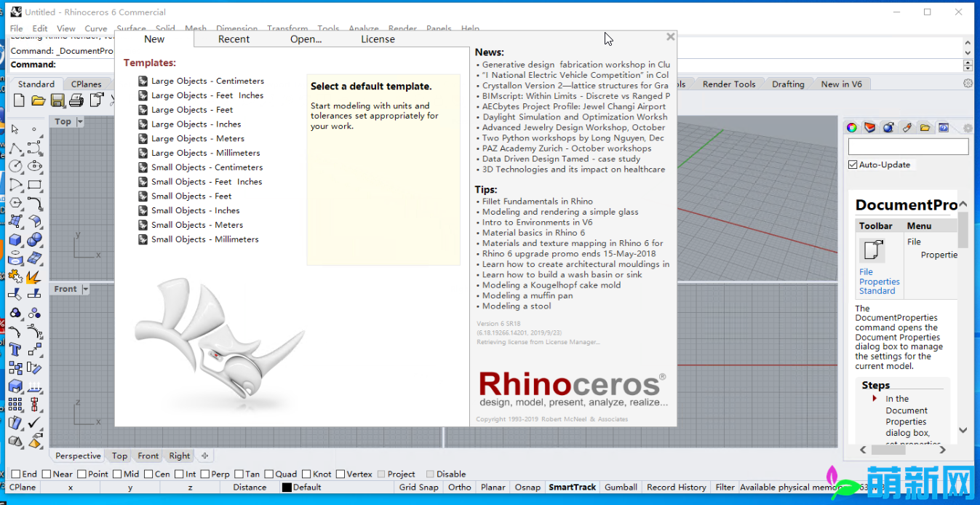The image size is (980, 505).
Task: Enable the Quad osnap checkbox
Action: 269,474
